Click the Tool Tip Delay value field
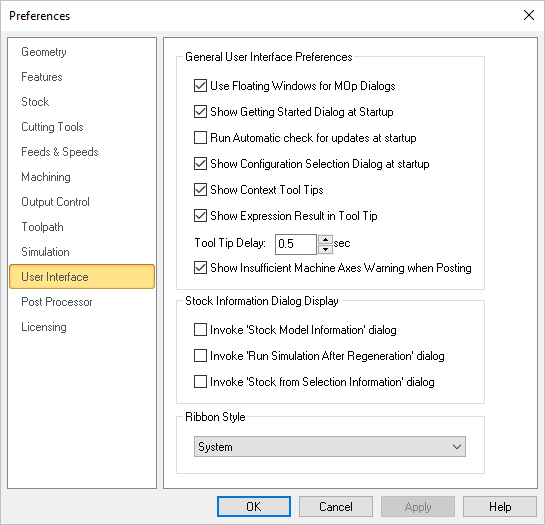This screenshot has width=545, height=525. (x=296, y=244)
